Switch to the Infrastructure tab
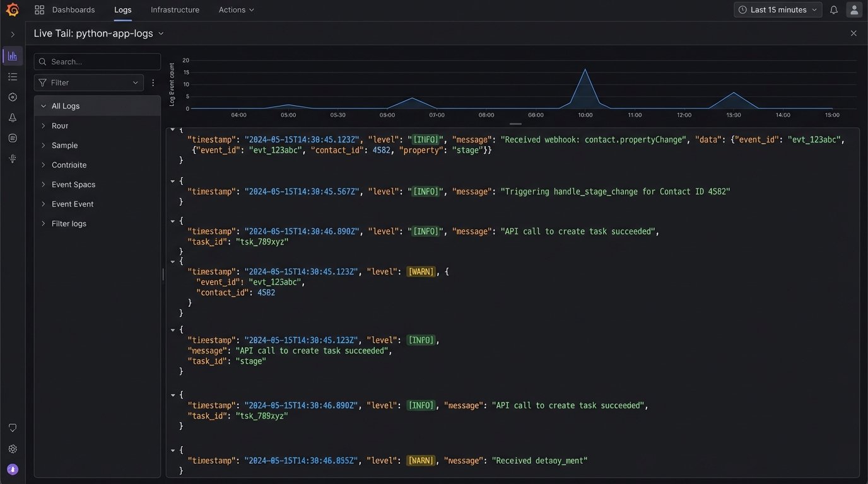 click(175, 10)
